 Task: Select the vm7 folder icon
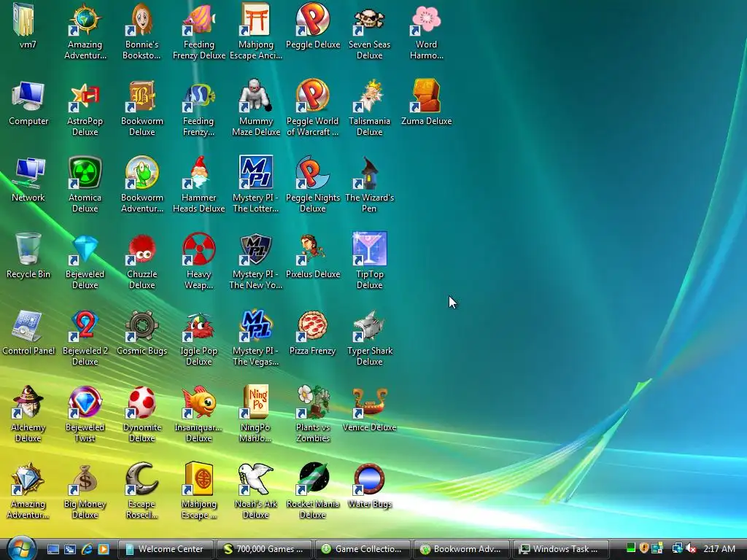(x=24, y=19)
